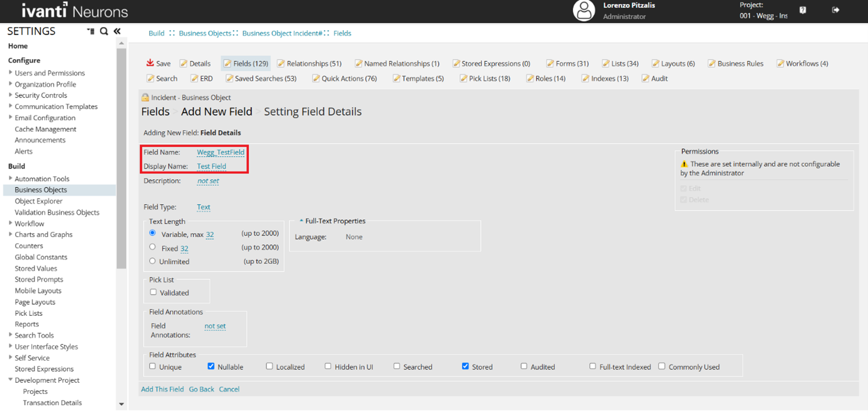Screen dimensions: 868x417
Task: Select the Fixed text length option
Action: [x=153, y=247]
